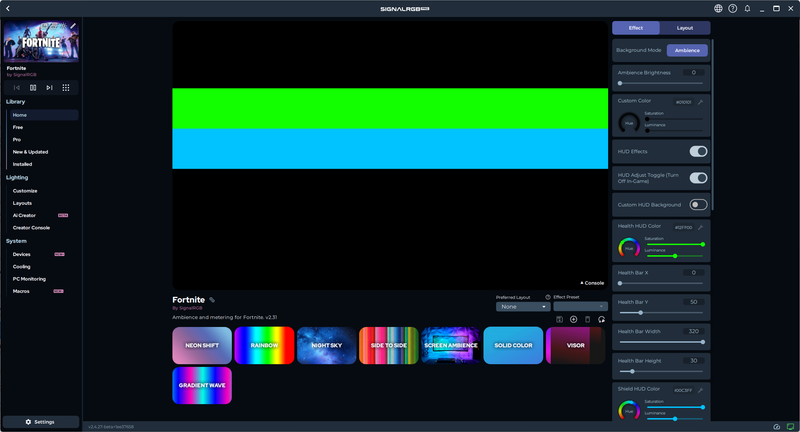The height and width of the screenshot is (432, 800).
Task: Switch to the Layout tab
Action: (x=684, y=28)
